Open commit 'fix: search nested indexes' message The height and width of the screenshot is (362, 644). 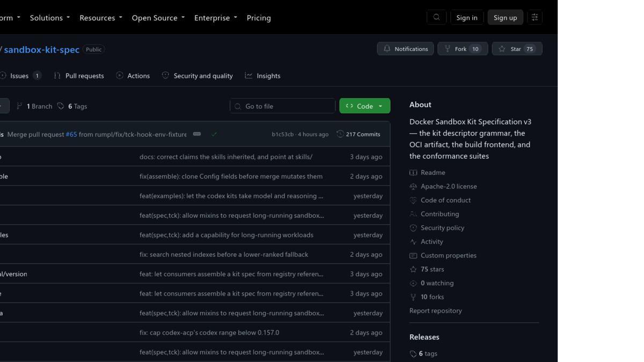pyautogui.click(x=224, y=254)
